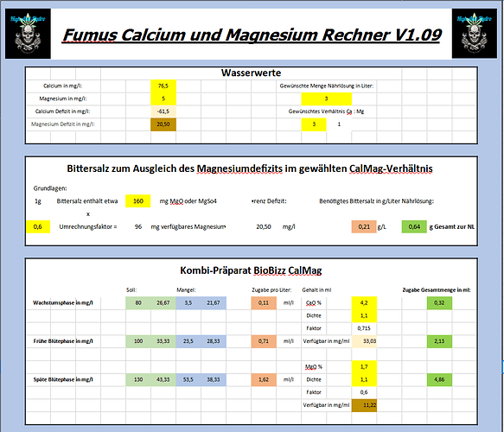Select the Ca ratio yellow cell
Screen dimensions: 504x432
coord(314,124)
